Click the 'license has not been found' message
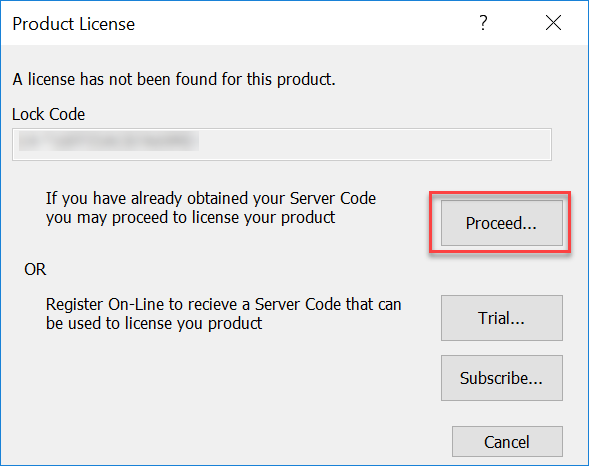Screen dimensions: 589x466 pos(174,80)
